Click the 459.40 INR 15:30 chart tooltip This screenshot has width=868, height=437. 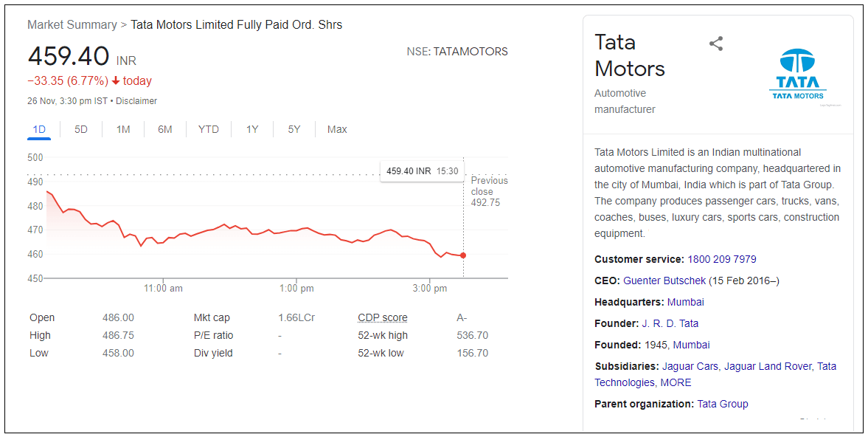pos(423,171)
